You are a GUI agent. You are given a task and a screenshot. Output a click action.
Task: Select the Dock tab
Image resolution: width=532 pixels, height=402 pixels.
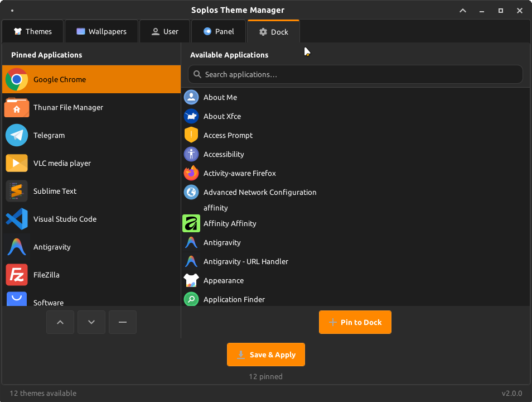273,32
